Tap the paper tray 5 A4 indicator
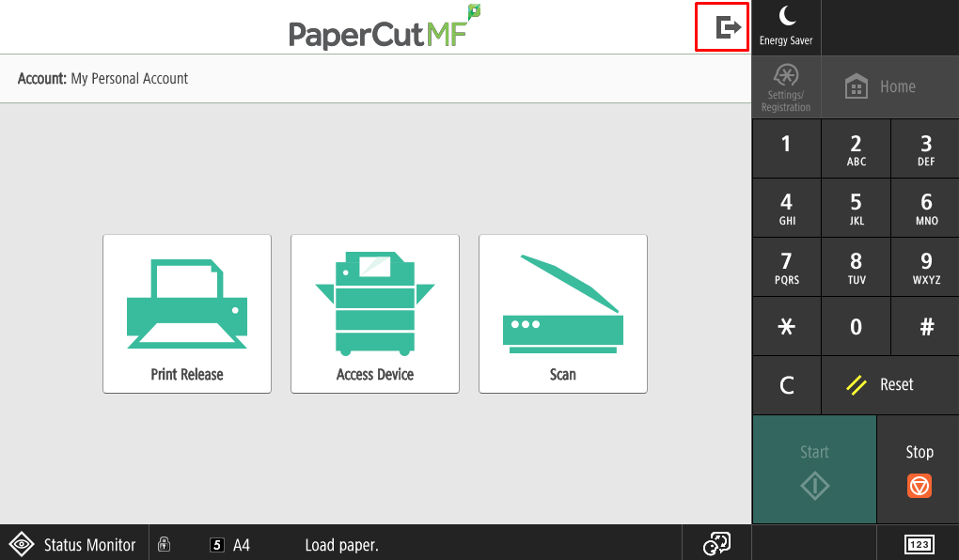Image resolution: width=959 pixels, height=560 pixels. pyautogui.click(x=230, y=545)
